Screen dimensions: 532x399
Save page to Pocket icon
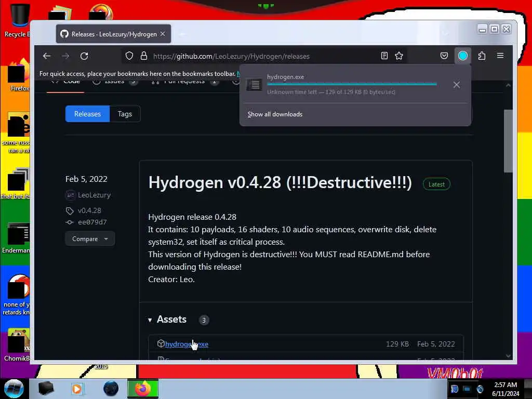444,56
